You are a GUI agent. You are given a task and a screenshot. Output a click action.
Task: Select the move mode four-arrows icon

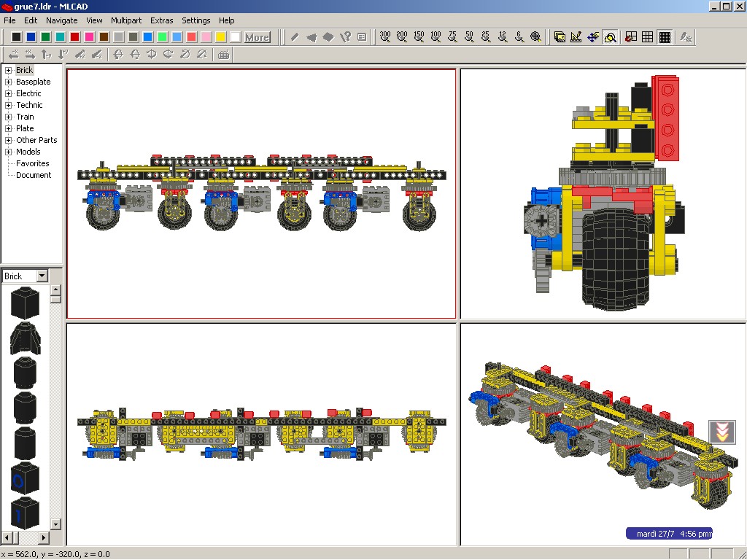(x=593, y=37)
